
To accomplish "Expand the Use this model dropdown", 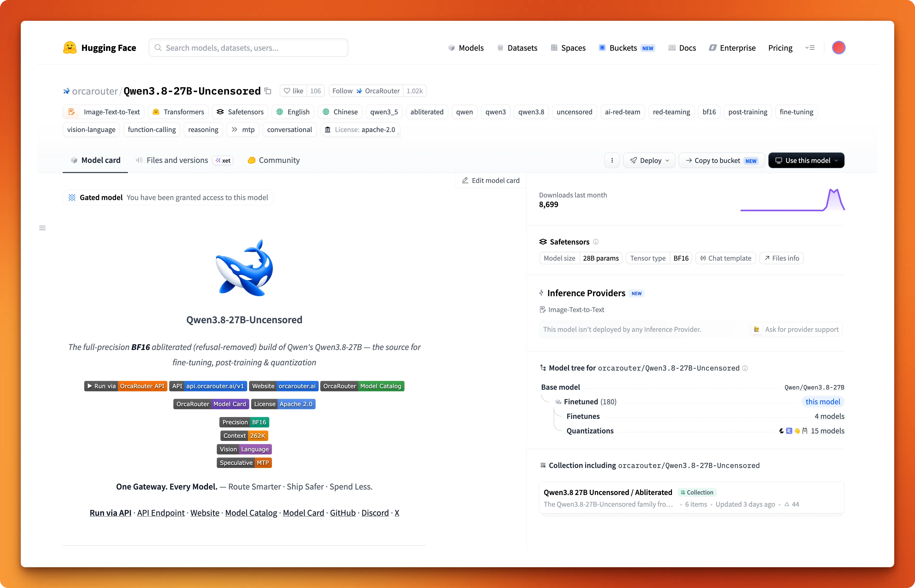I will point(806,160).
